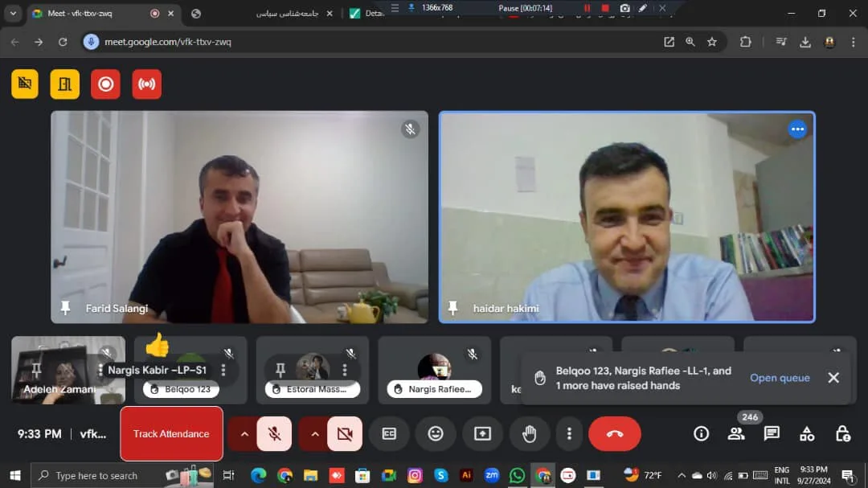Click the red record extension button
Image resolution: width=868 pixels, height=488 pixels.
click(x=105, y=84)
